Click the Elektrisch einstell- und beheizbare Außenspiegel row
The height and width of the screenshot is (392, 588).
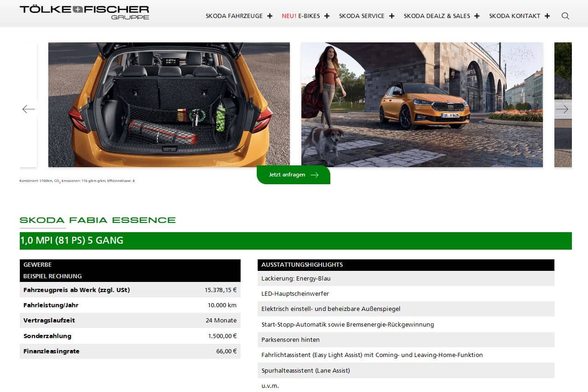[x=406, y=309]
